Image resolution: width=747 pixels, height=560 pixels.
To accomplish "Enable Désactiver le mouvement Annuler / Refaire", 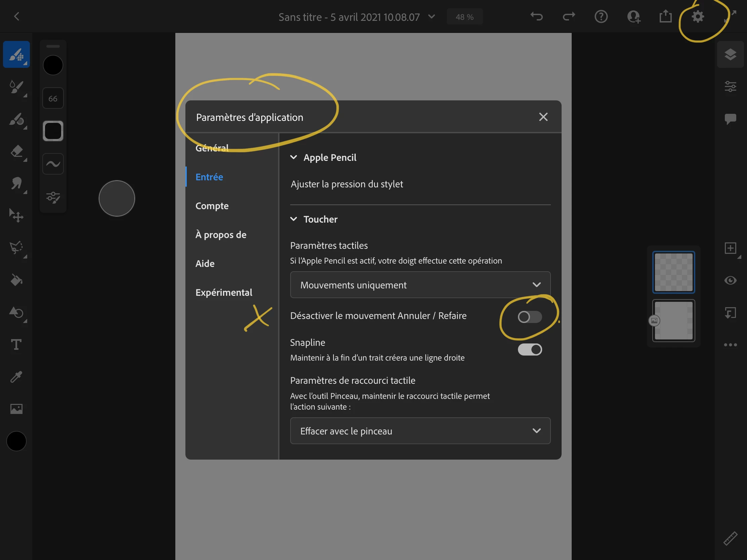I will (530, 317).
